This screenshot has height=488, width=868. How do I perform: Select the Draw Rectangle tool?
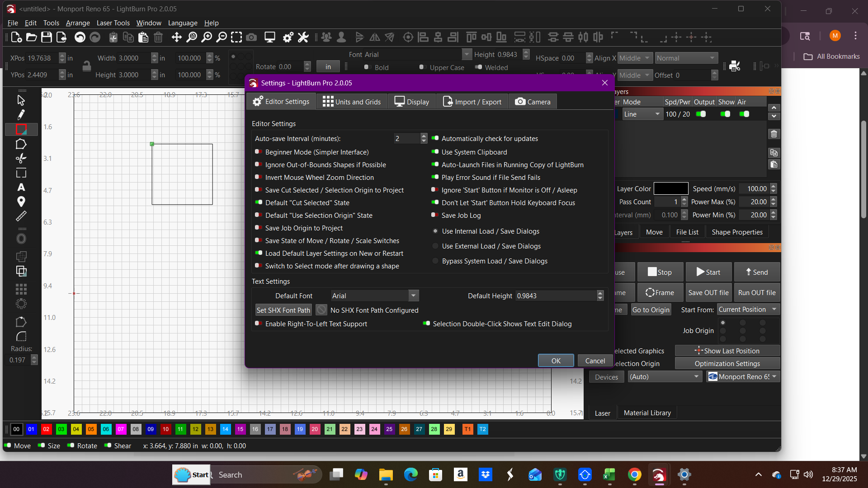click(x=21, y=130)
